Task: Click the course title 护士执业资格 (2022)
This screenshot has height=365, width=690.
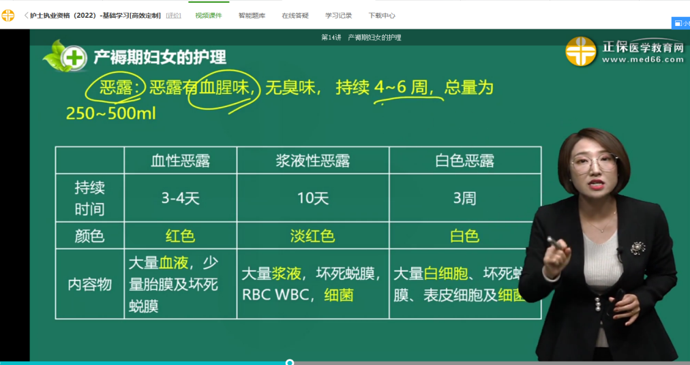Action: pos(65,15)
